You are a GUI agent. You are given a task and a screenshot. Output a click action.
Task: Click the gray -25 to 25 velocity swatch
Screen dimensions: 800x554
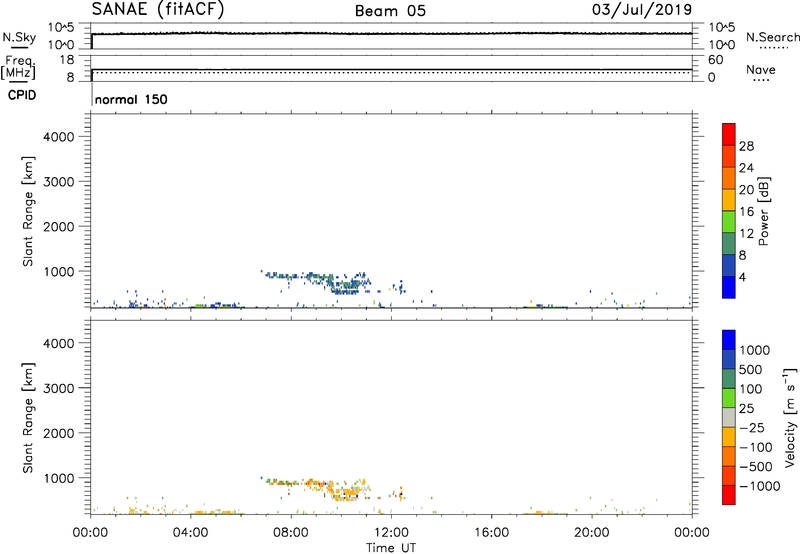pos(729,418)
